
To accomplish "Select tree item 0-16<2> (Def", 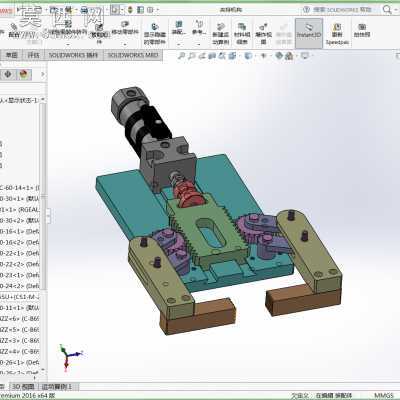I will tap(20, 242).
